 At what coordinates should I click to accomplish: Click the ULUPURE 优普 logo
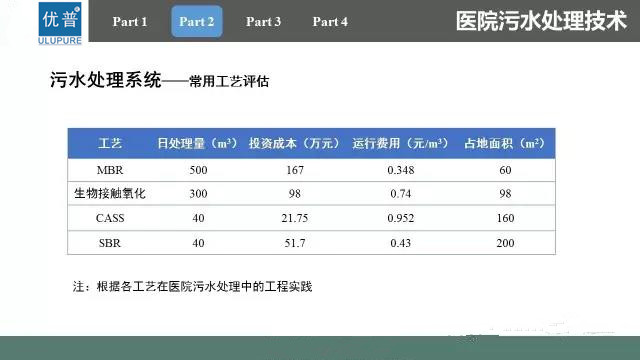pyautogui.click(x=60, y=23)
